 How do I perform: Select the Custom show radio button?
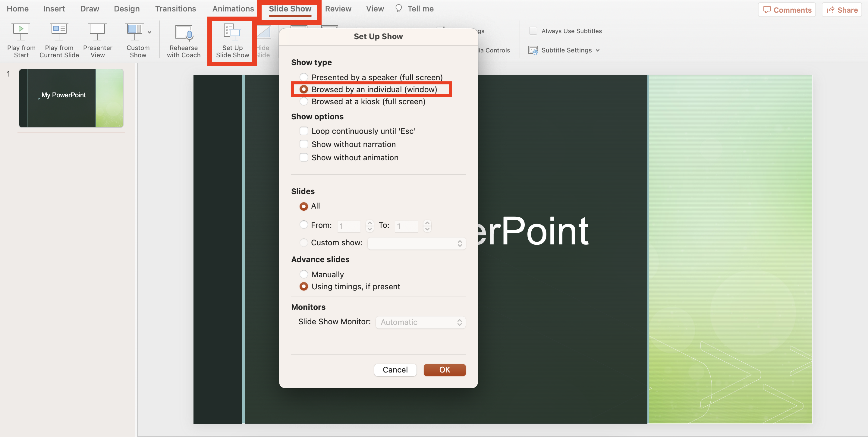[303, 243]
